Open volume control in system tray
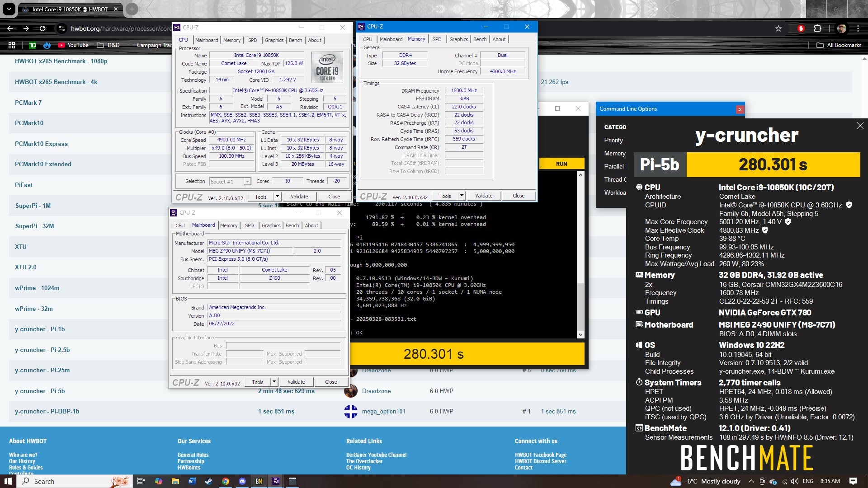 (795, 481)
